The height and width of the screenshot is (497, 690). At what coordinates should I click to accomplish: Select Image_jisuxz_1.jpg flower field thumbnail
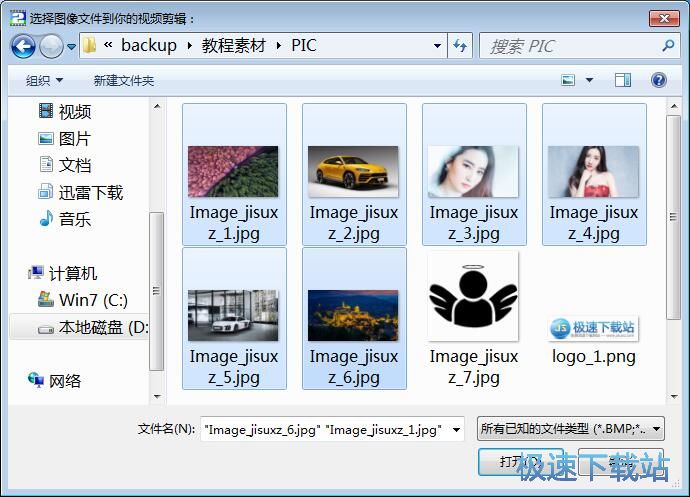coord(234,174)
